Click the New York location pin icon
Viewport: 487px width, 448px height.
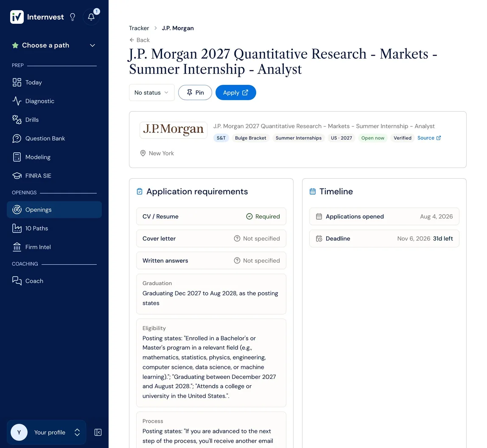click(143, 153)
